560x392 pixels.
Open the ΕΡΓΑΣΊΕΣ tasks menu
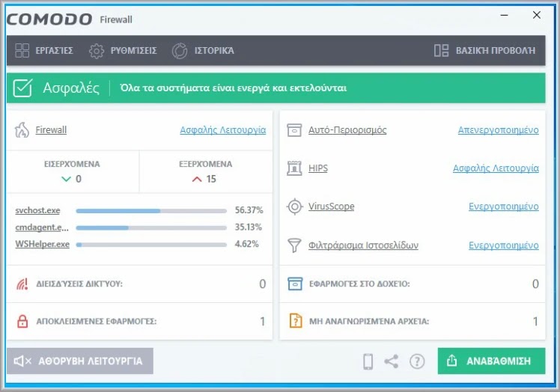point(44,50)
